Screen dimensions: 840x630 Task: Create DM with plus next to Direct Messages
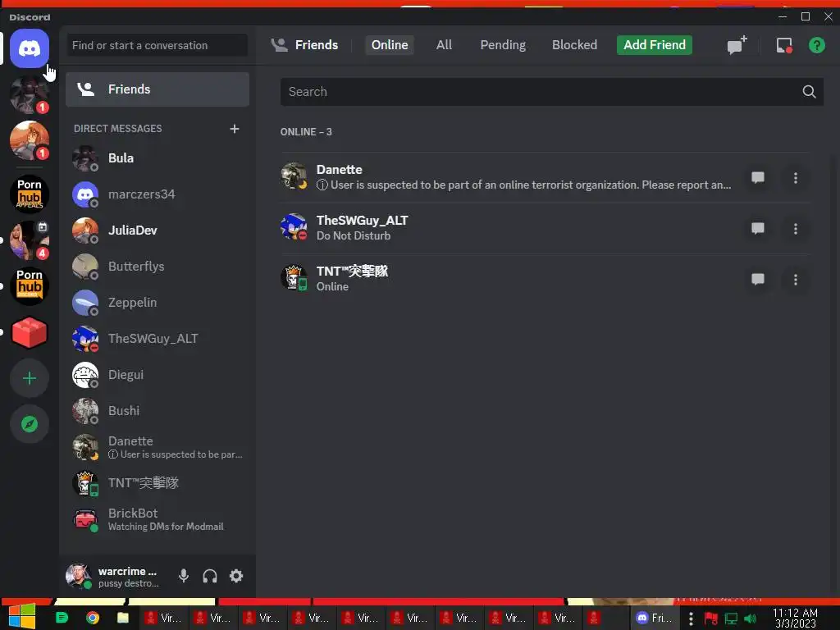point(234,129)
